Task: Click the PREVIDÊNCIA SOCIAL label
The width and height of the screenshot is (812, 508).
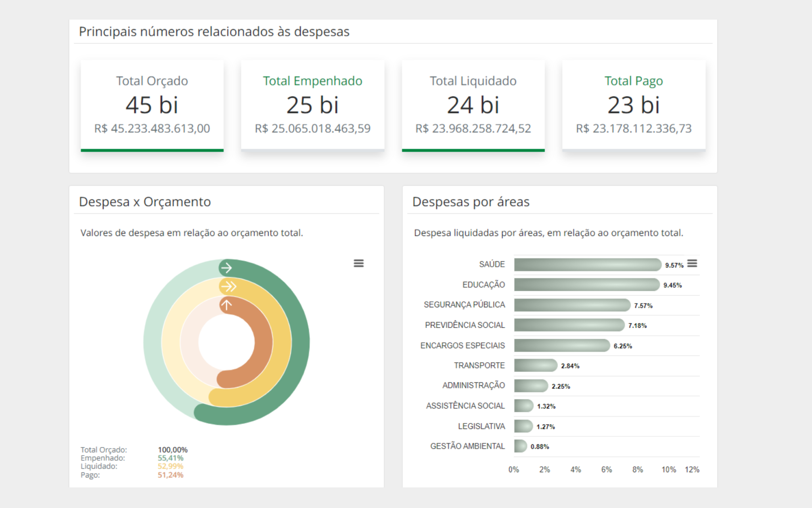Action: [x=465, y=325]
